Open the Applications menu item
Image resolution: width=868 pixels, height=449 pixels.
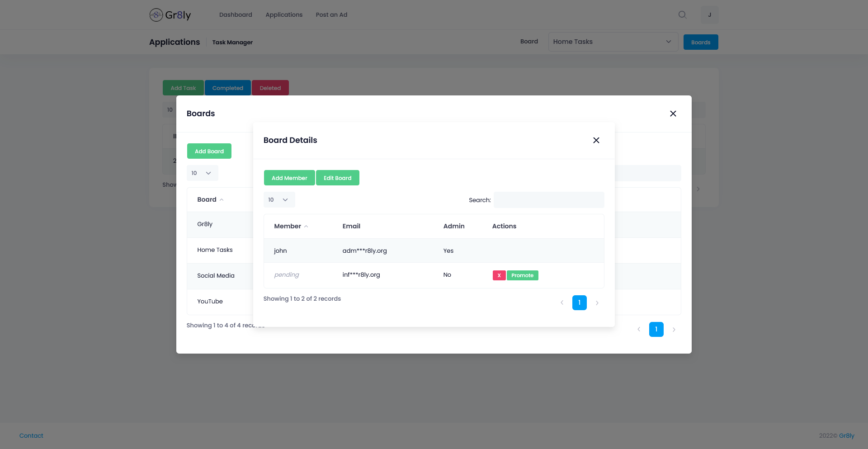pos(283,14)
